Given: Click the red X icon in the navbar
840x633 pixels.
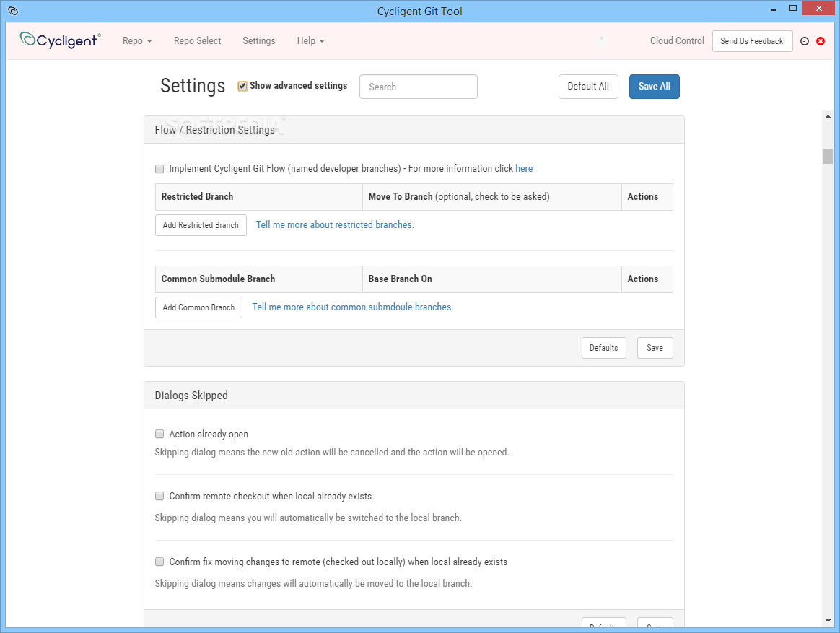Looking at the screenshot, I should click(821, 41).
